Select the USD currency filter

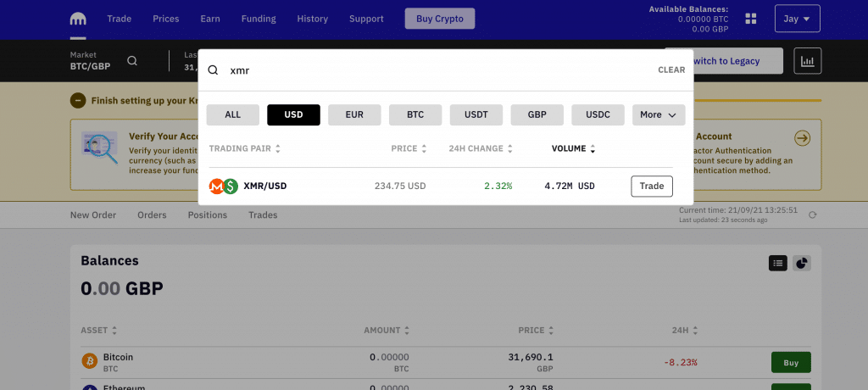coord(293,114)
